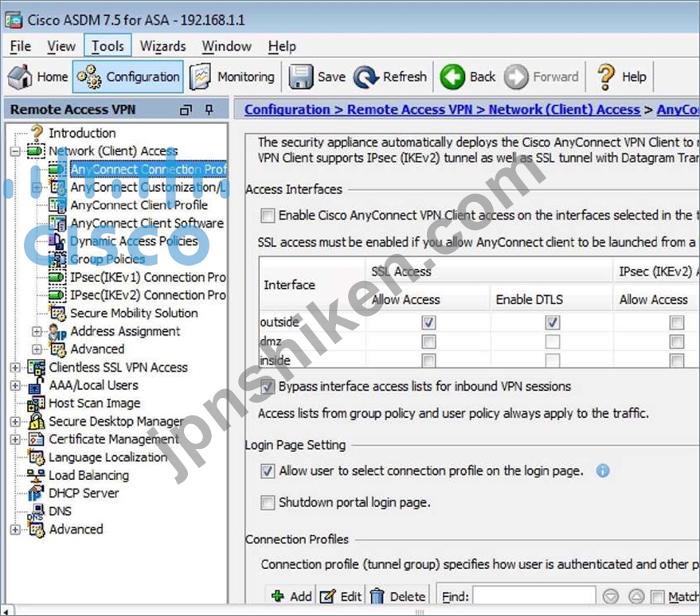The image size is (700, 616).
Task: Check SSL Allow Access for dmz interface
Action: coord(428,341)
